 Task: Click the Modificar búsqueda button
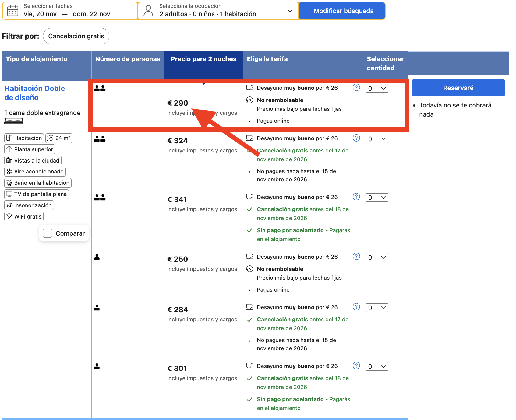tap(342, 11)
